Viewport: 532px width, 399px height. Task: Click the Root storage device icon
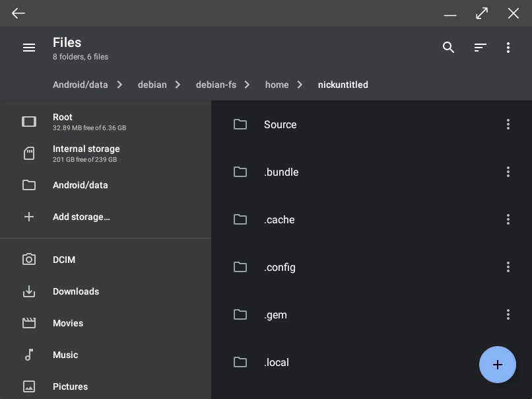tap(29, 122)
